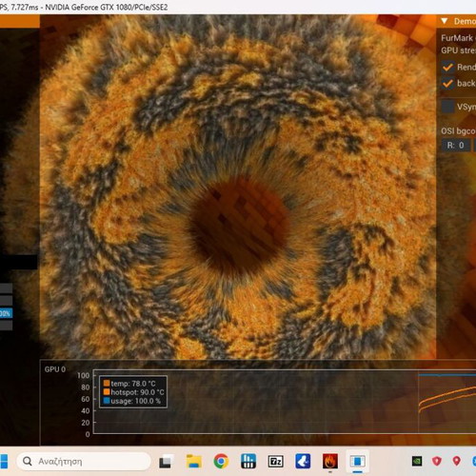Image resolution: width=476 pixels, height=476 pixels.
Task: Click the Windows Start button
Action: [x=4, y=461]
